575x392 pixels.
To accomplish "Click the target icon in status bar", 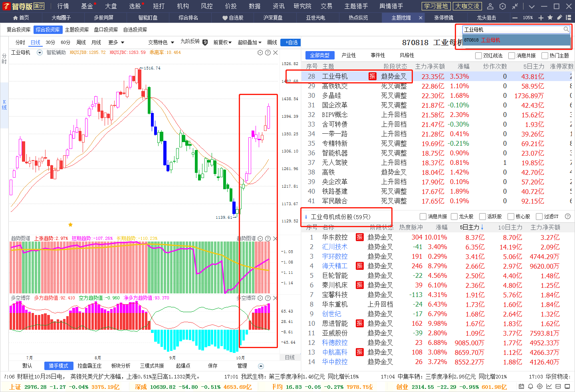I will click(540, 386).
